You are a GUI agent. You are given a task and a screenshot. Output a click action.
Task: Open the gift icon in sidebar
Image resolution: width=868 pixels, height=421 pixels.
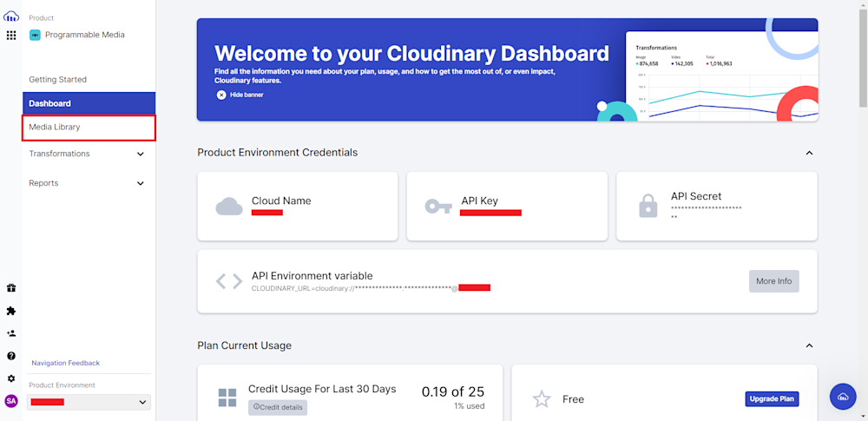(x=11, y=288)
